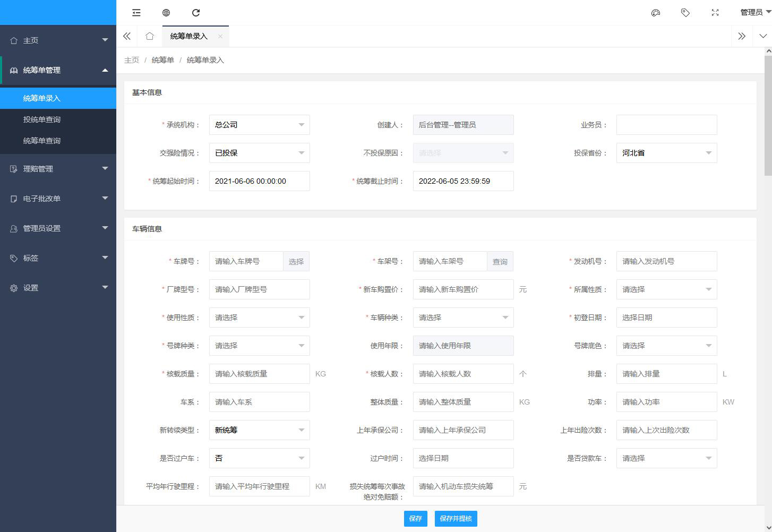
Task: Click the 平均年行驶里程 input field
Action: click(x=260, y=486)
